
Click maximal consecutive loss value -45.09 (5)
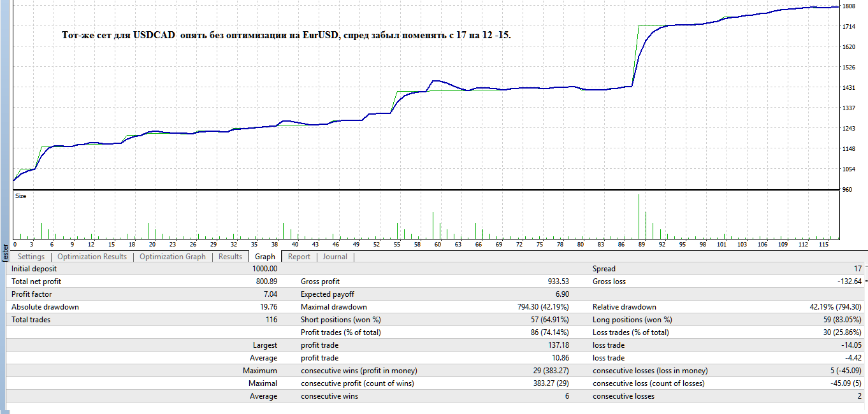[845, 383]
